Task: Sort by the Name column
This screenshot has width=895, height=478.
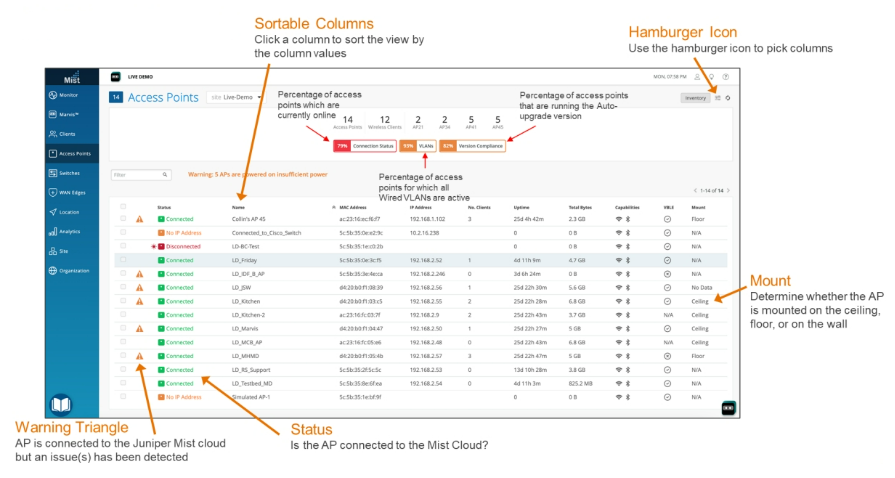Action: 238,207
